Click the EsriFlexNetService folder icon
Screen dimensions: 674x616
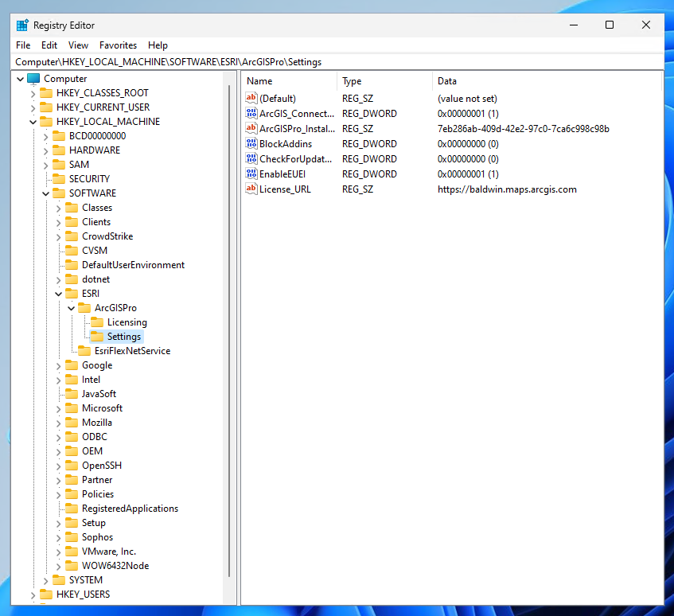point(84,351)
